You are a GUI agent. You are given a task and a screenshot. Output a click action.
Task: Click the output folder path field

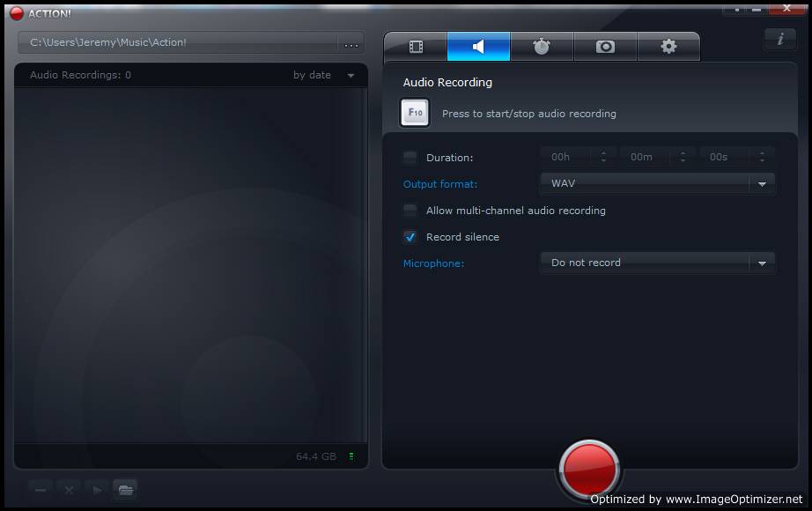[178, 43]
